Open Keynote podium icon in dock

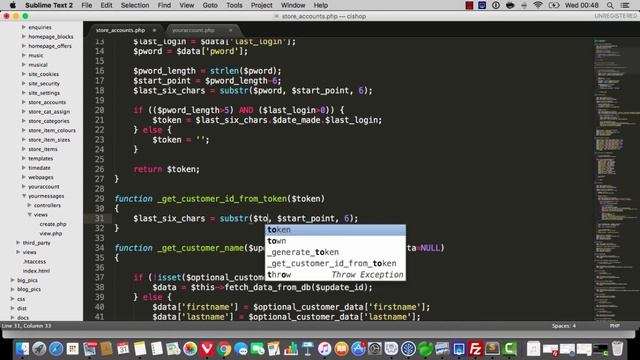[x=308, y=349]
